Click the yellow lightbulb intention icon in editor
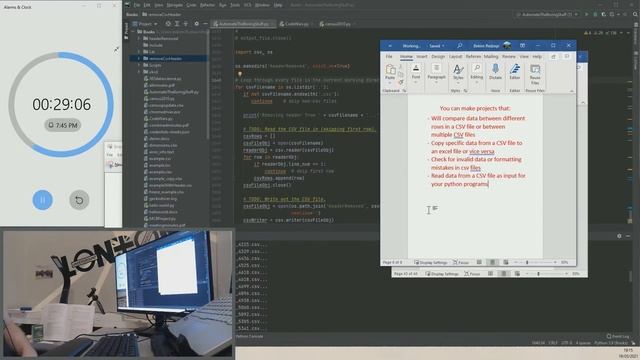The height and width of the screenshot is (360, 640). pyautogui.click(x=240, y=74)
